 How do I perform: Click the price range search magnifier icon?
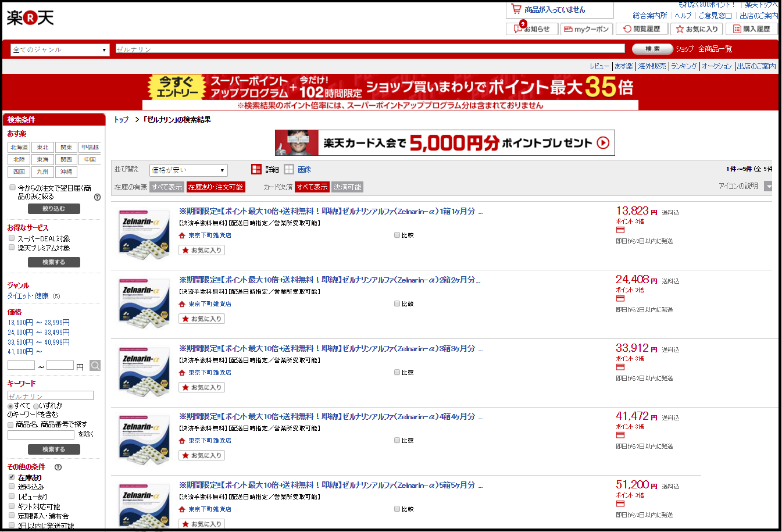point(95,366)
